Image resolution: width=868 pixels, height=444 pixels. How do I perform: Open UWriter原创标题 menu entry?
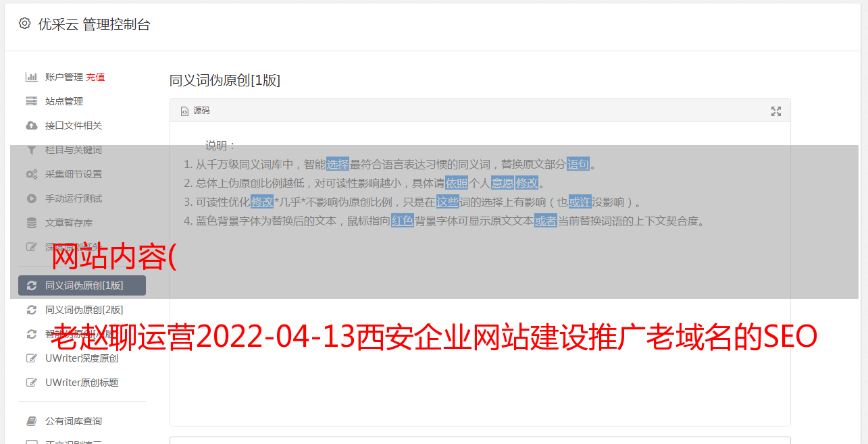click(82, 383)
